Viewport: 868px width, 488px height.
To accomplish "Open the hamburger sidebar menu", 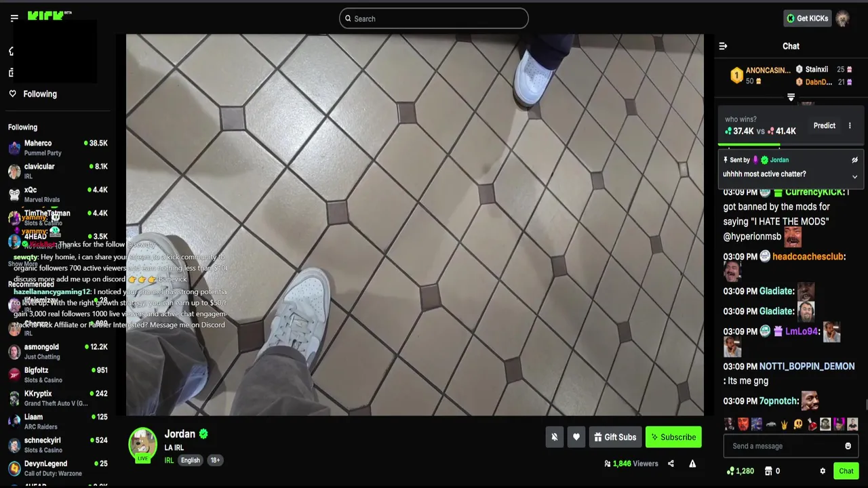I will pos(14,18).
